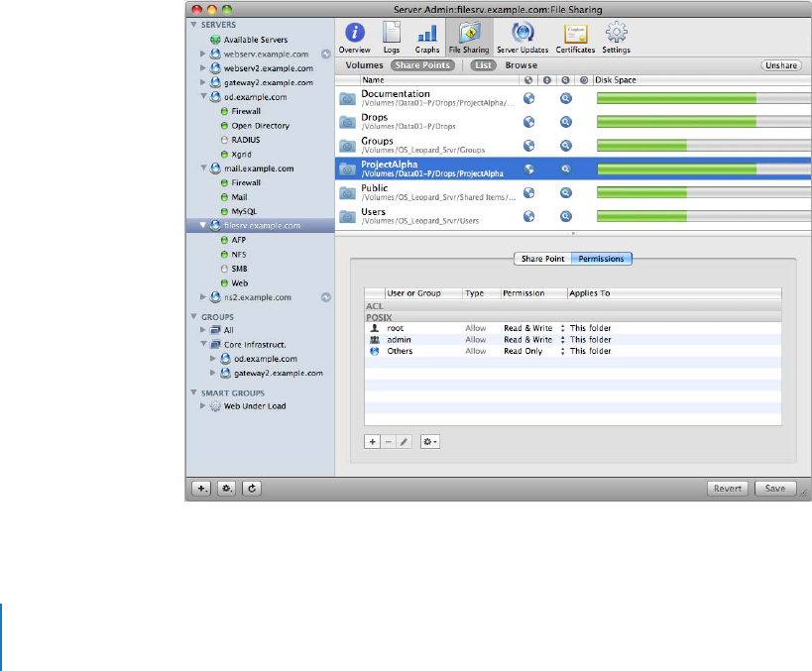This screenshot has height=671, width=812.
Task: Click the update badge next to ns2.example.com
Action: (x=326, y=297)
